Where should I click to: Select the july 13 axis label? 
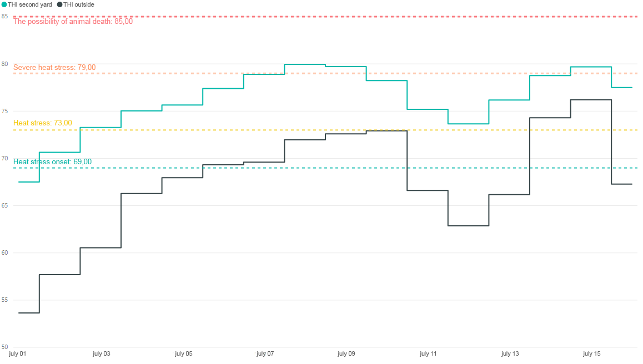[x=510, y=354]
